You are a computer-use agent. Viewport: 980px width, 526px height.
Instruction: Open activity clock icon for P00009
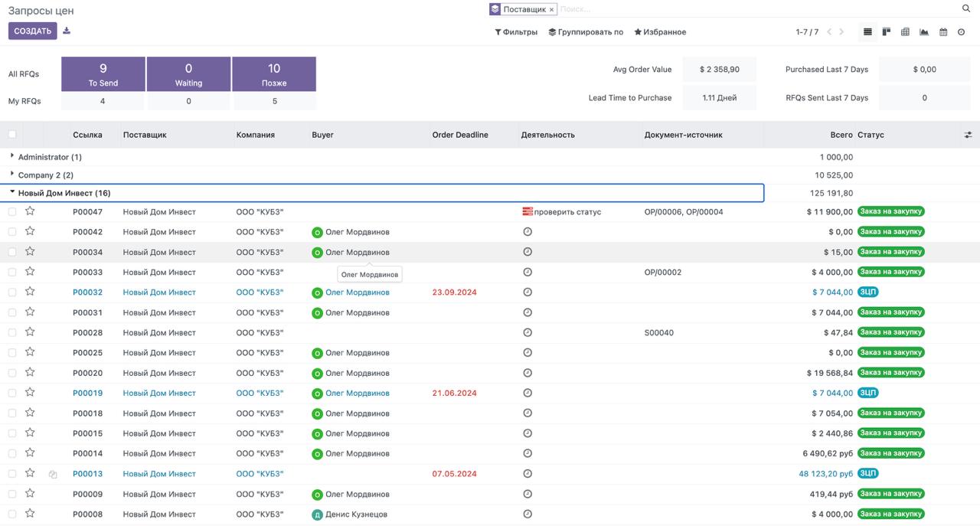[x=527, y=494]
